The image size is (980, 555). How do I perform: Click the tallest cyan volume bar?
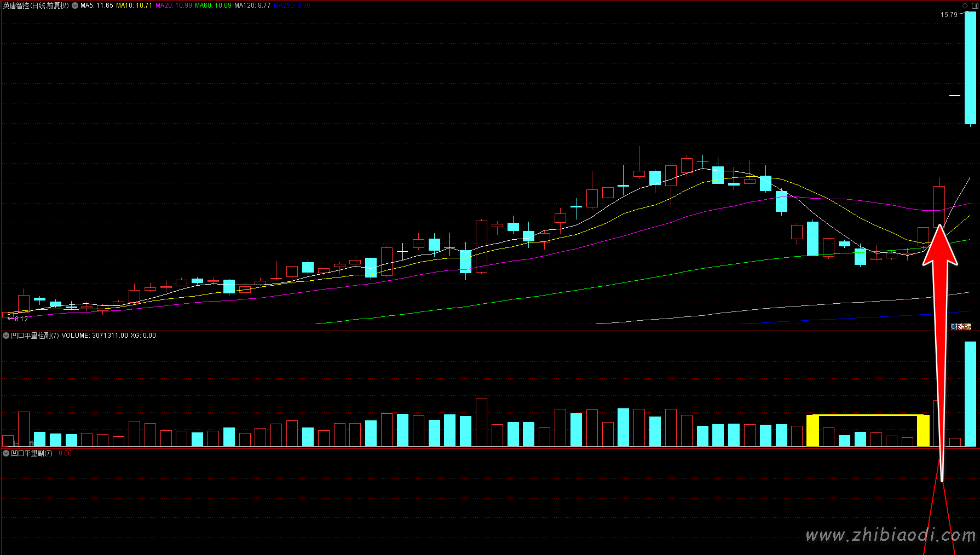pyautogui.click(x=970, y=394)
